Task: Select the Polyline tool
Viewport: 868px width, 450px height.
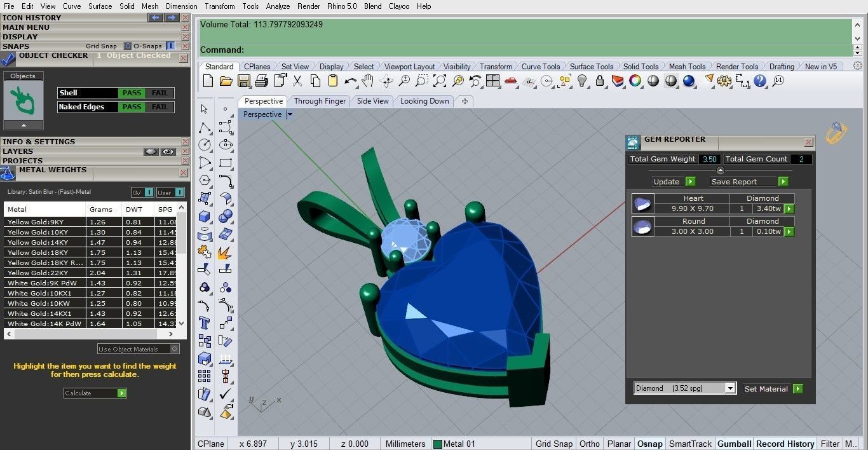Action: coord(204,127)
